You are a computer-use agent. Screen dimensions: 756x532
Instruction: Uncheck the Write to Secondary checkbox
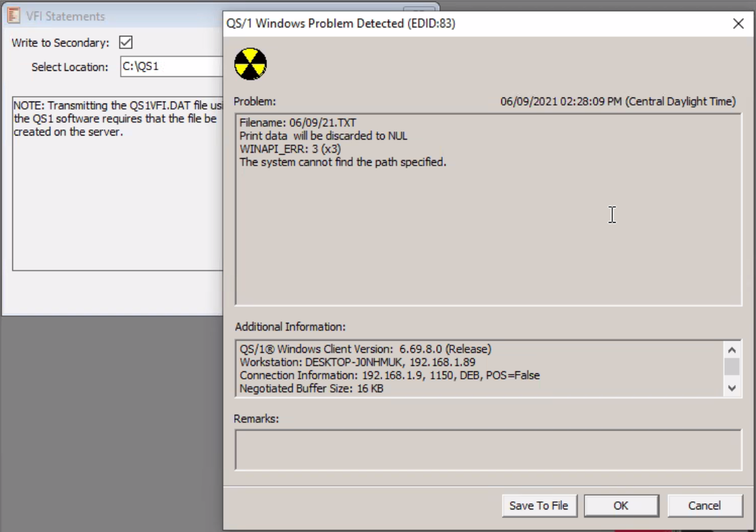126,42
